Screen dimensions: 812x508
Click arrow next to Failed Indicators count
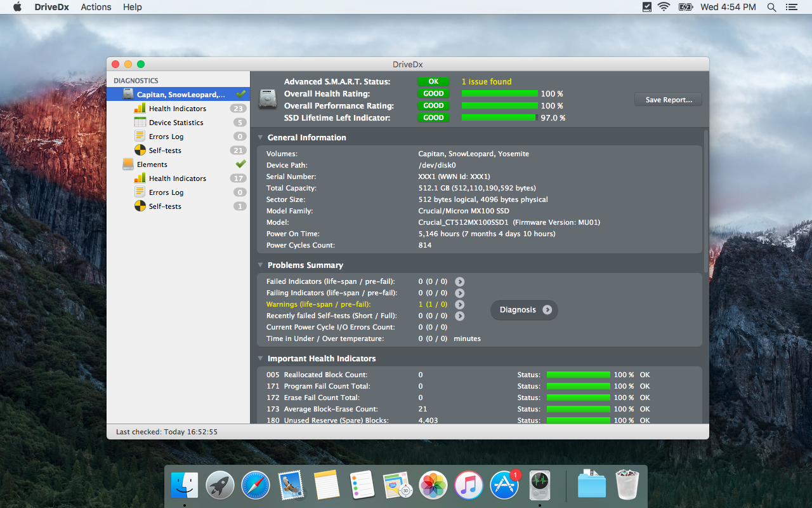point(460,281)
